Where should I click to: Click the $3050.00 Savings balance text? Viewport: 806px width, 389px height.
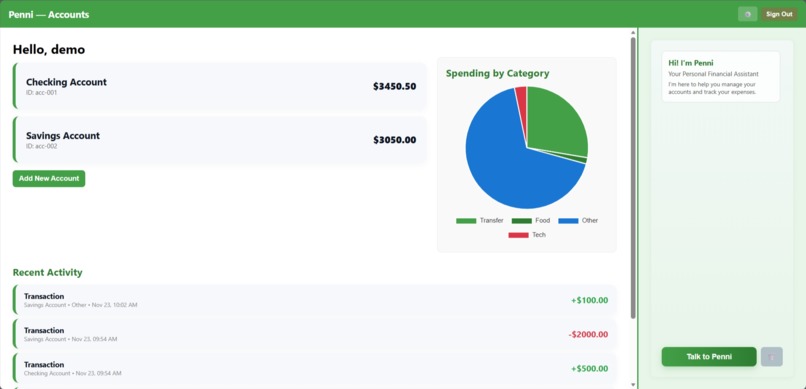pyautogui.click(x=395, y=140)
